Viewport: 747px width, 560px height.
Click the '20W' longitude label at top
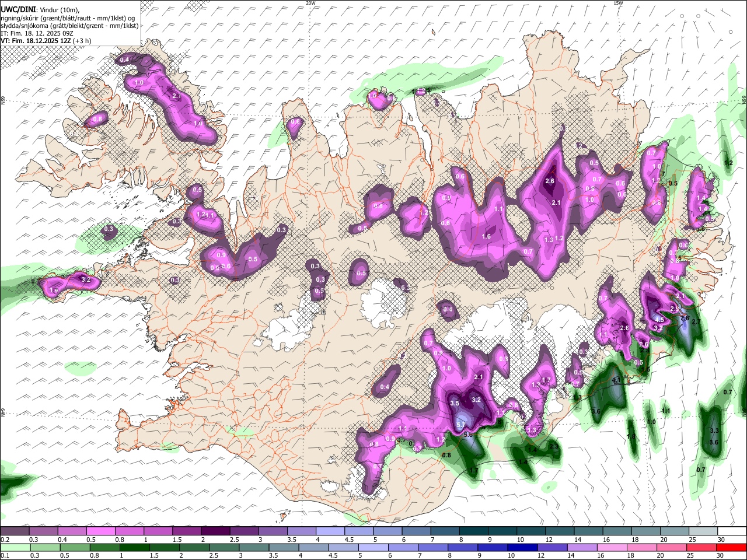[x=310, y=3]
